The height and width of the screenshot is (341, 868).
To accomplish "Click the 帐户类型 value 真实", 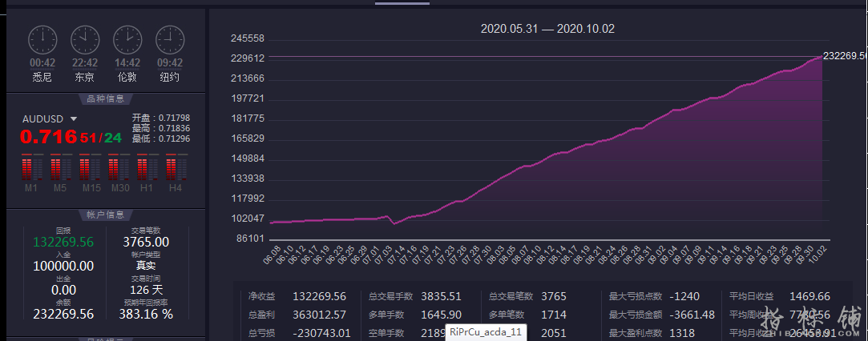I will click(x=146, y=266).
